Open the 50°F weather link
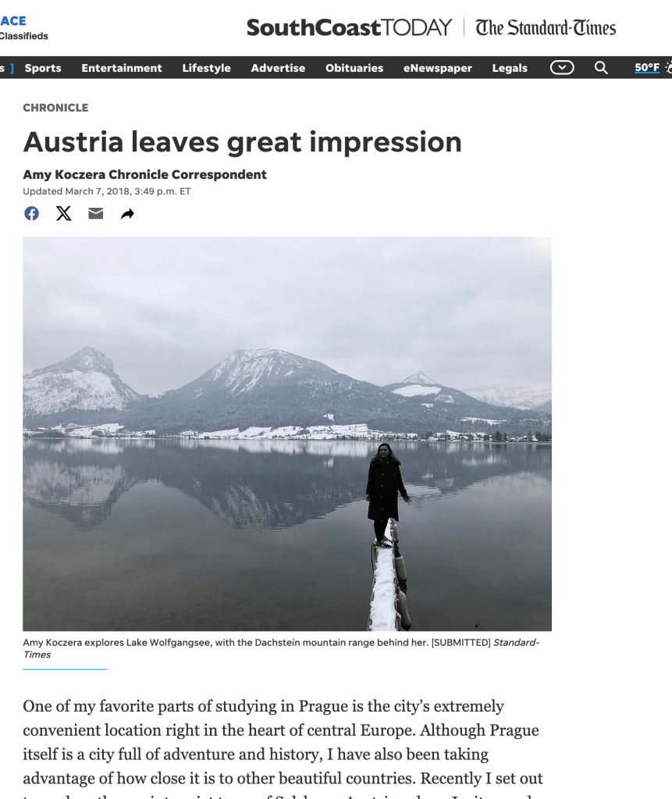 pos(646,67)
